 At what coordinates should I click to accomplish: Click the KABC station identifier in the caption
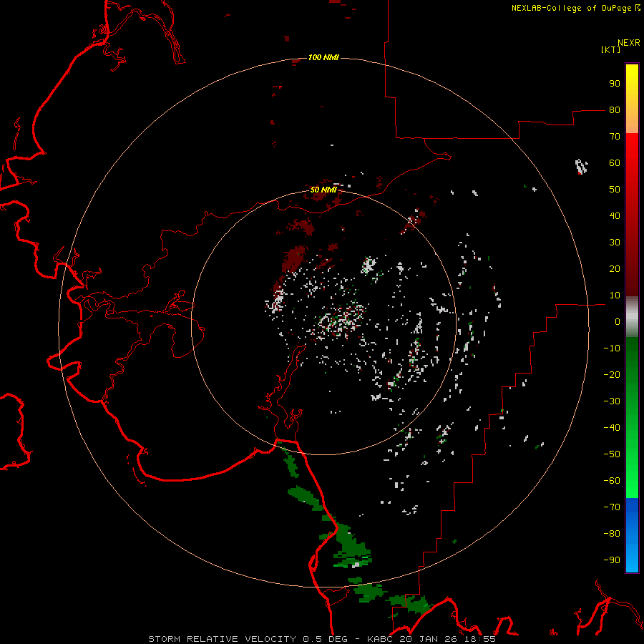(x=380, y=639)
